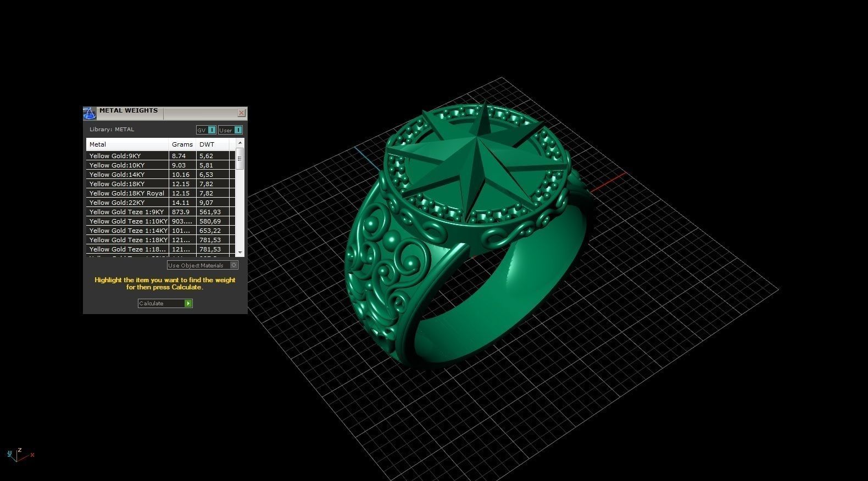Select the Yellow Gold:14KY row

pos(160,175)
